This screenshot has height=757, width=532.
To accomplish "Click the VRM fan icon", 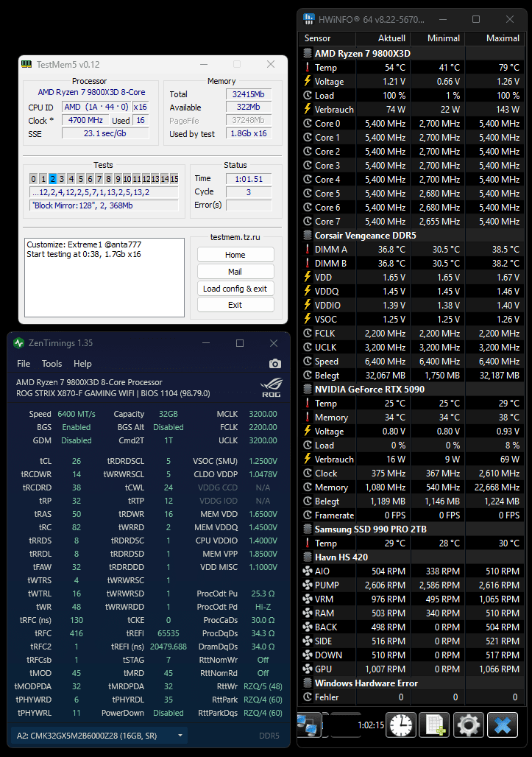I will [308, 599].
